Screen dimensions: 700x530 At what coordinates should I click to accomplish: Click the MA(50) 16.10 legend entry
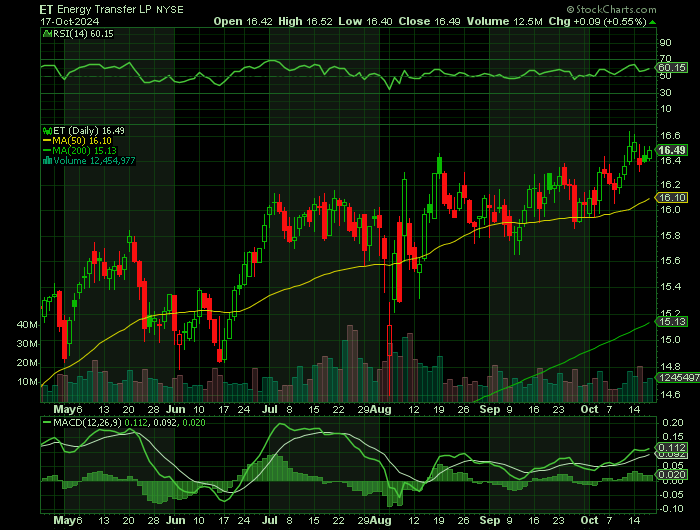pos(82,141)
